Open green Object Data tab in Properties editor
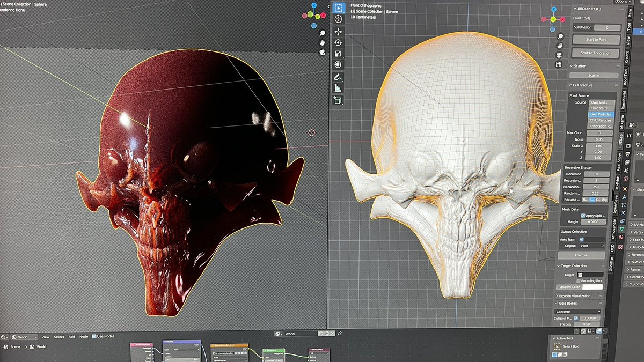This screenshot has width=644, height=362. (x=621, y=228)
